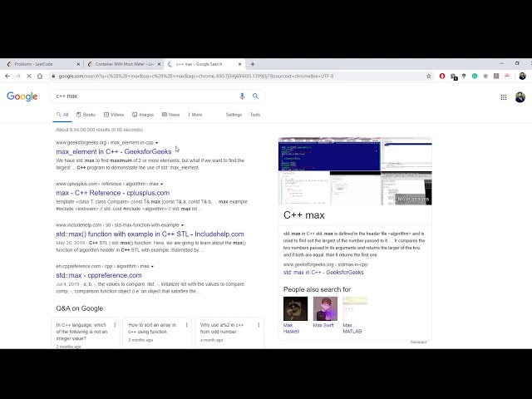Bookmark this page with star icon
Image resolution: width=532 pixels, height=399 pixels.
pos(429,76)
